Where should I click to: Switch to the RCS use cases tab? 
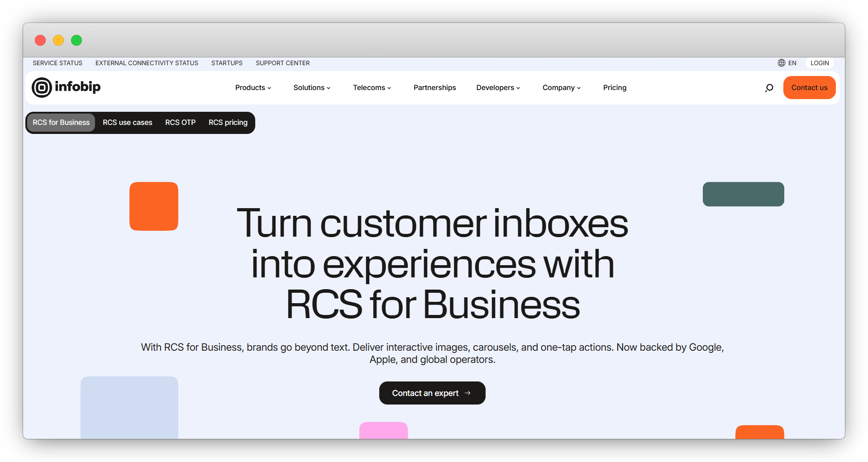pyautogui.click(x=128, y=123)
